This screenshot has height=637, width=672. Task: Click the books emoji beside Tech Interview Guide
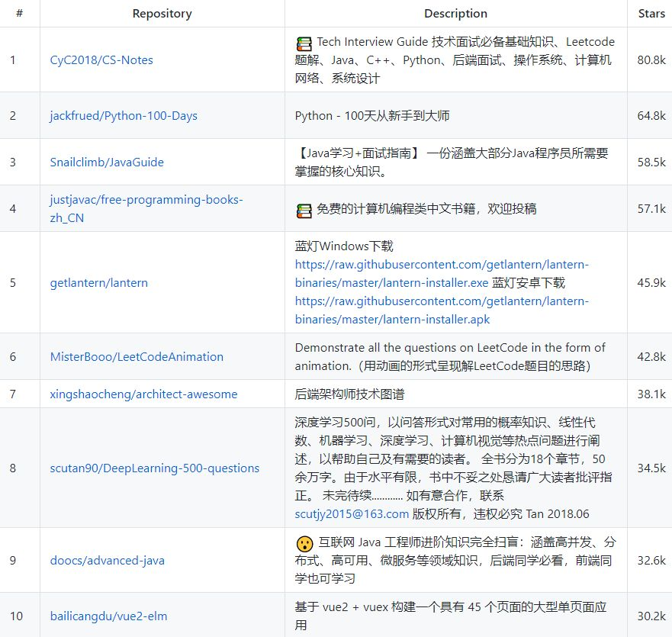(x=304, y=41)
